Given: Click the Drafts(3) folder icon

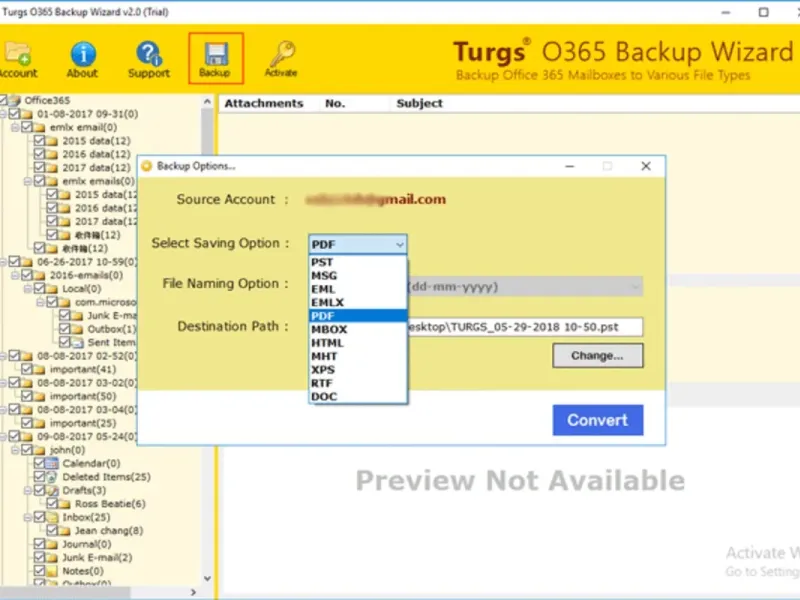Looking at the screenshot, I should (52, 490).
